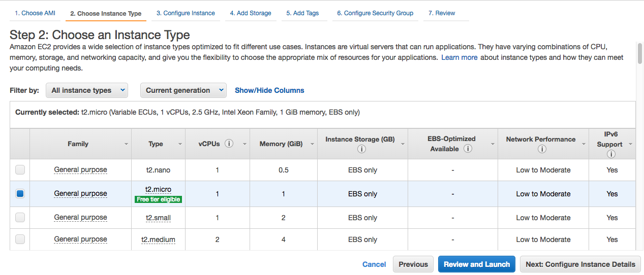644x275 pixels.
Task: Click the t2.nano type label
Action: [158, 170]
